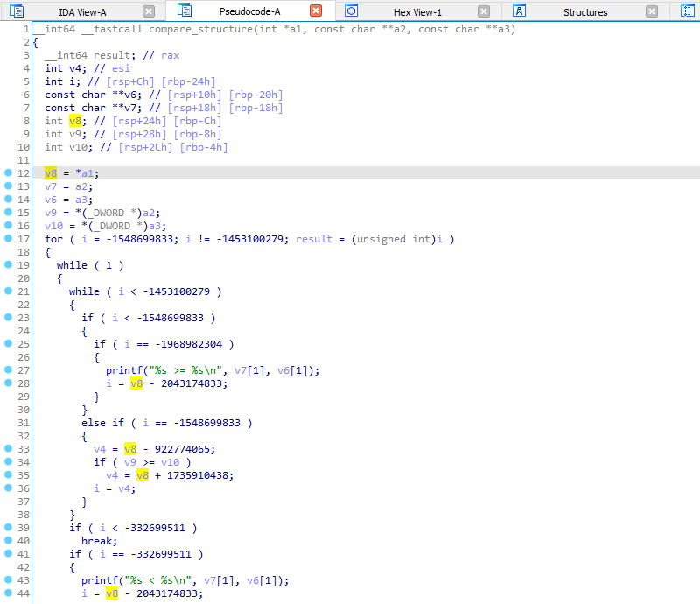Open the Structures tab

pyautogui.click(x=585, y=12)
